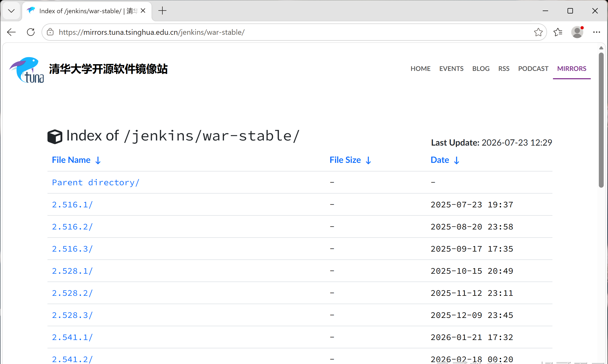Screen dimensions: 608x364
Task: Open tab search chevron button
Action: tap(11, 11)
